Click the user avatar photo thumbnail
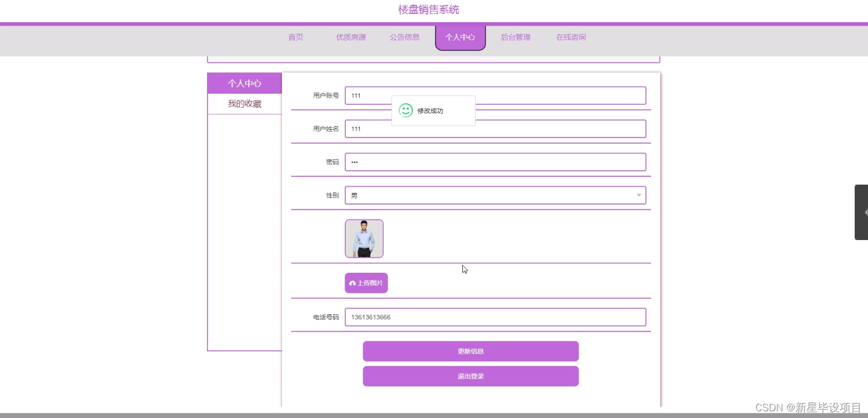868x418 pixels. pyautogui.click(x=364, y=238)
